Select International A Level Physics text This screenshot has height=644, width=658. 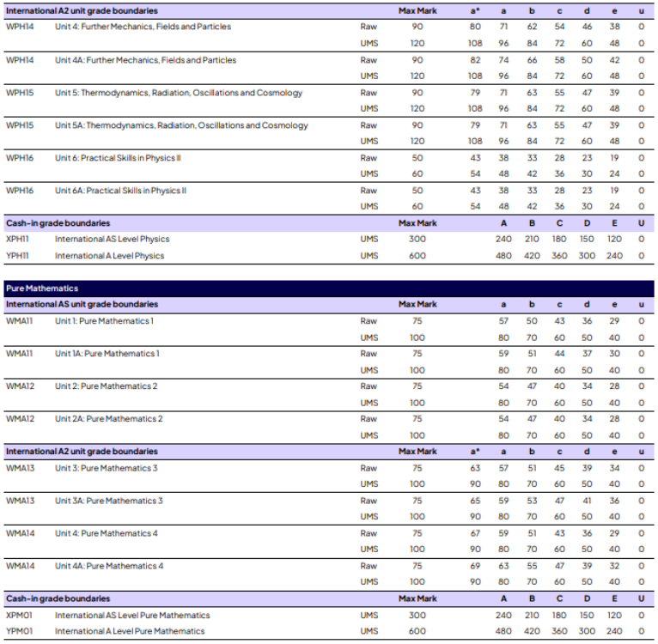coord(109,256)
